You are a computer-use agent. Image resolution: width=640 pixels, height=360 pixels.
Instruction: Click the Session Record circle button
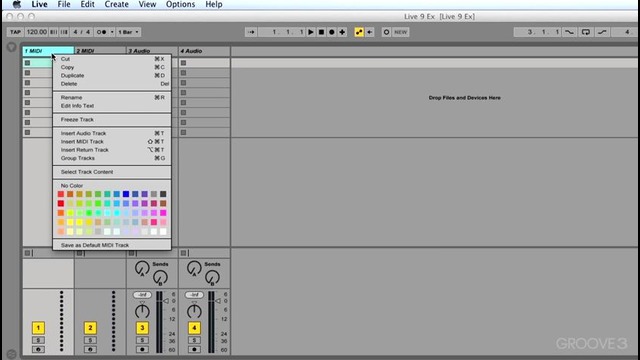click(x=386, y=32)
